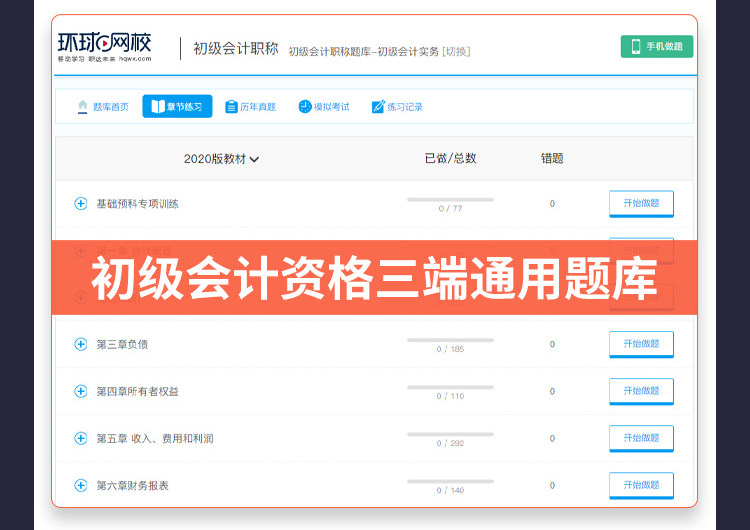Click the 错题 count for 第四章所有者权益
Viewport: 750px width, 530px height.
pyautogui.click(x=552, y=391)
